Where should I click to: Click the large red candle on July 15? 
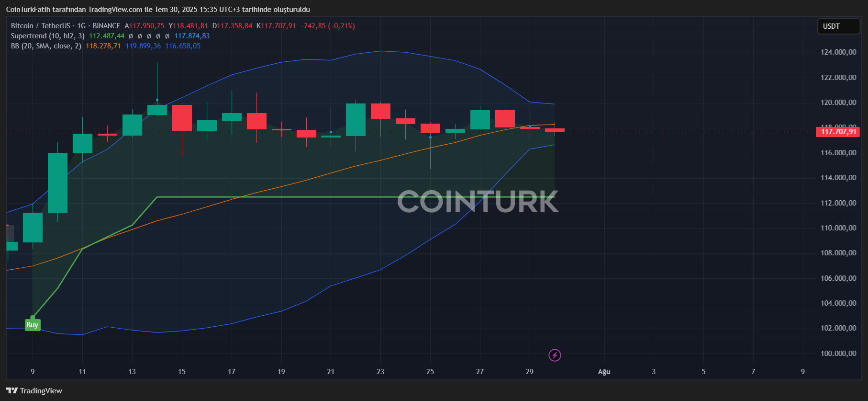tap(182, 118)
